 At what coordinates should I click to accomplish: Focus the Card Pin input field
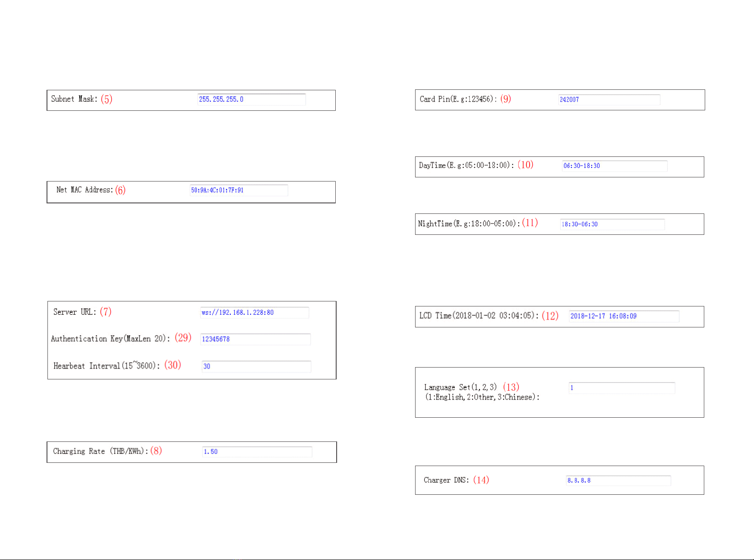pos(609,100)
